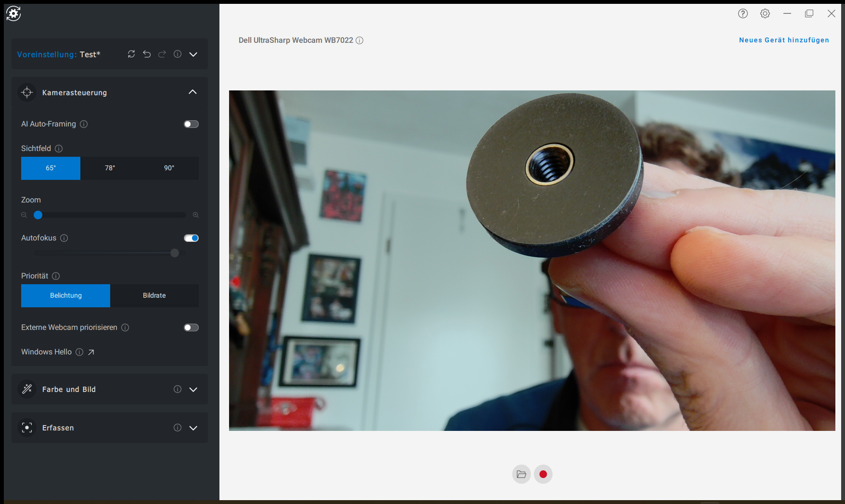Screen dimensions: 845x504
Task: Show info for Sichtfeld
Action: click(59, 149)
